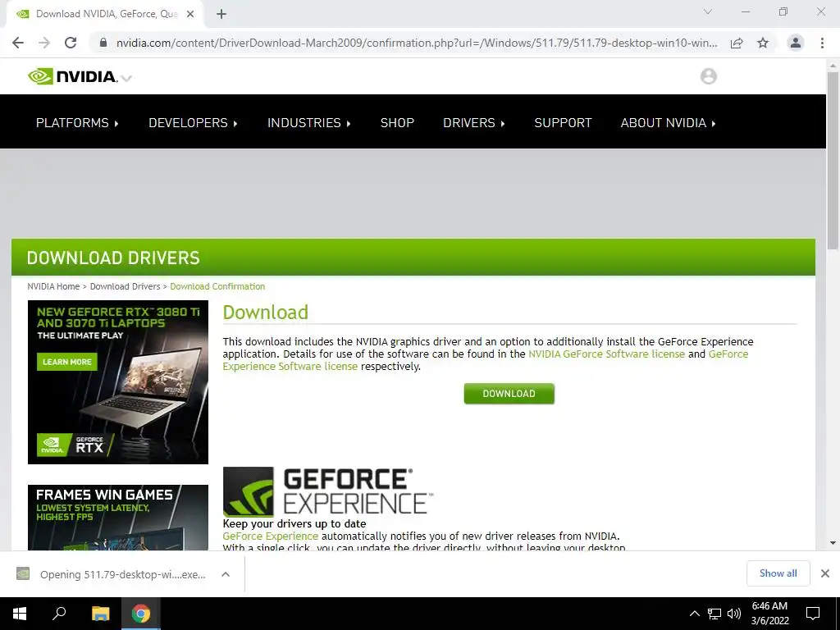Open a new tab with plus button
Viewport: 840px width, 630px height.
221,14
